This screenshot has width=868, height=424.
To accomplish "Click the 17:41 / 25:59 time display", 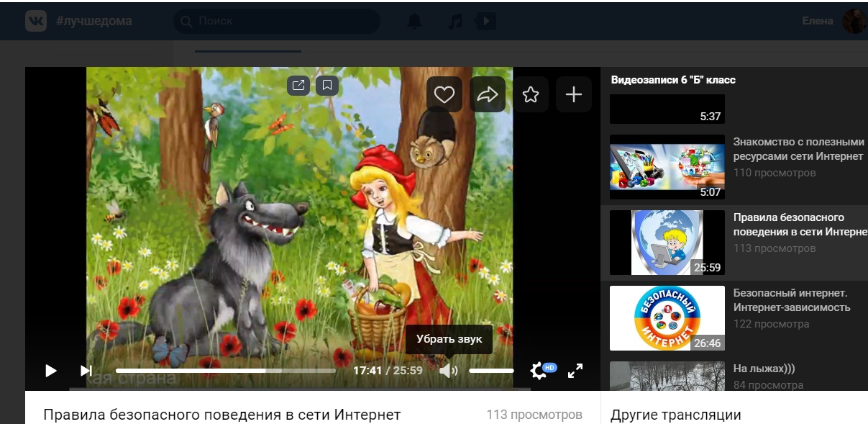I will 388,371.
